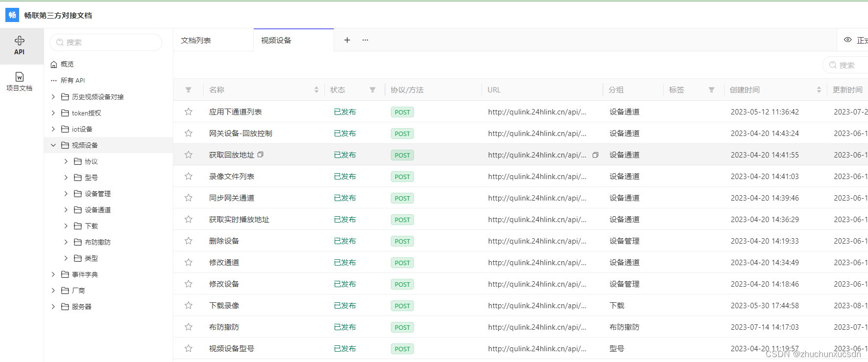Expand the 设备通道 subfolder

click(66, 210)
